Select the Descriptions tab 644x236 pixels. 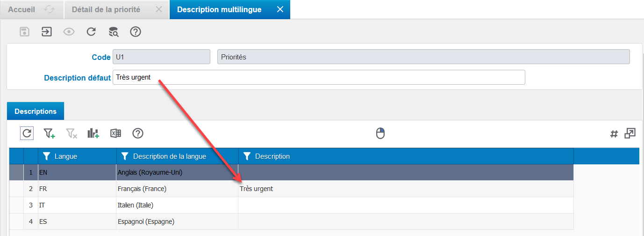pyautogui.click(x=36, y=111)
